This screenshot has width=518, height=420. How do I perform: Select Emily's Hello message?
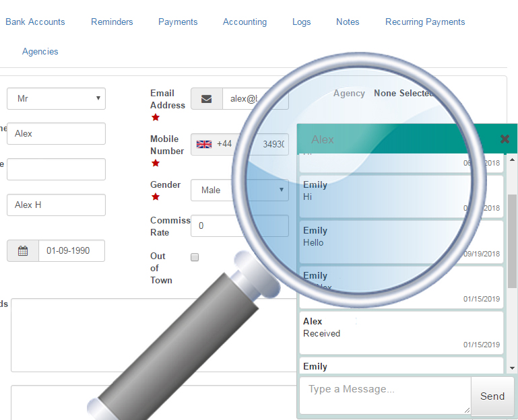click(401, 242)
